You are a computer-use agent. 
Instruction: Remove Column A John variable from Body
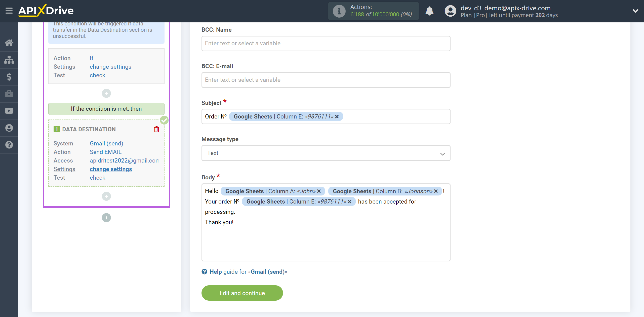[319, 191]
